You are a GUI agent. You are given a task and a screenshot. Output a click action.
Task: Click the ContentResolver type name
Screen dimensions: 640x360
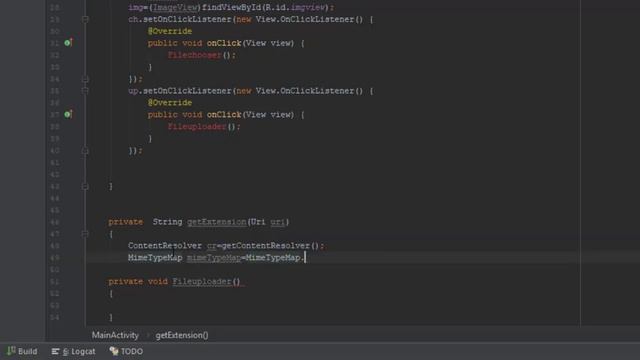[x=165, y=246]
